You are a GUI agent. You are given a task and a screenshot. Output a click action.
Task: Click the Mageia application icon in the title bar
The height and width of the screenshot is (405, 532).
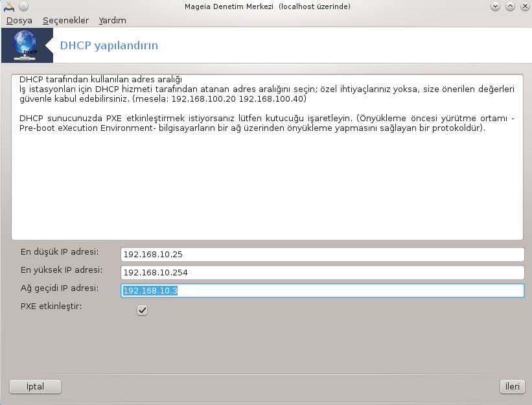(x=9, y=6)
